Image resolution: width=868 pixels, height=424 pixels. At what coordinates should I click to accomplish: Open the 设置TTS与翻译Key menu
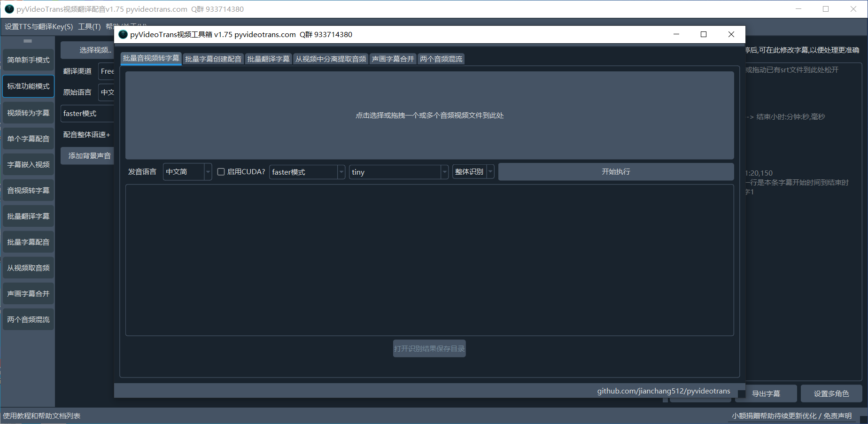[39, 27]
